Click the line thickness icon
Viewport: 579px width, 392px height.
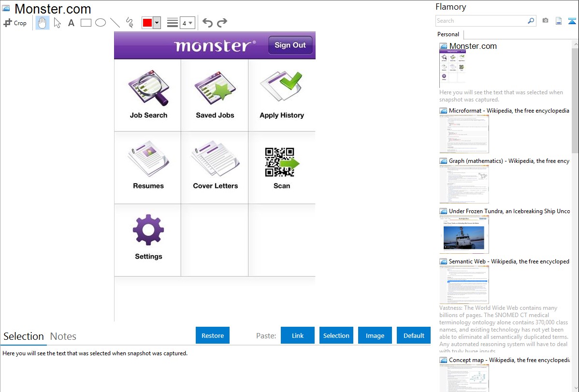tap(173, 23)
